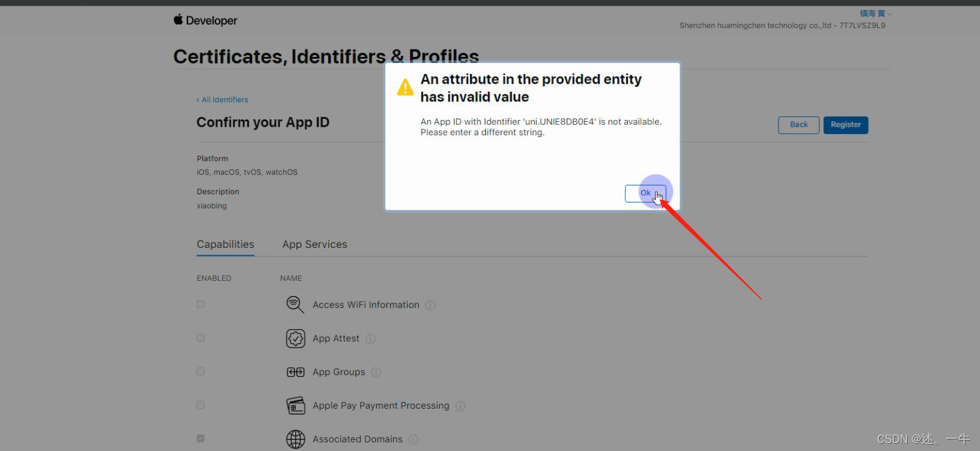This screenshot has width=980, height=451.
Task: Click the 'Platform' field label
Action: point(212,158)
